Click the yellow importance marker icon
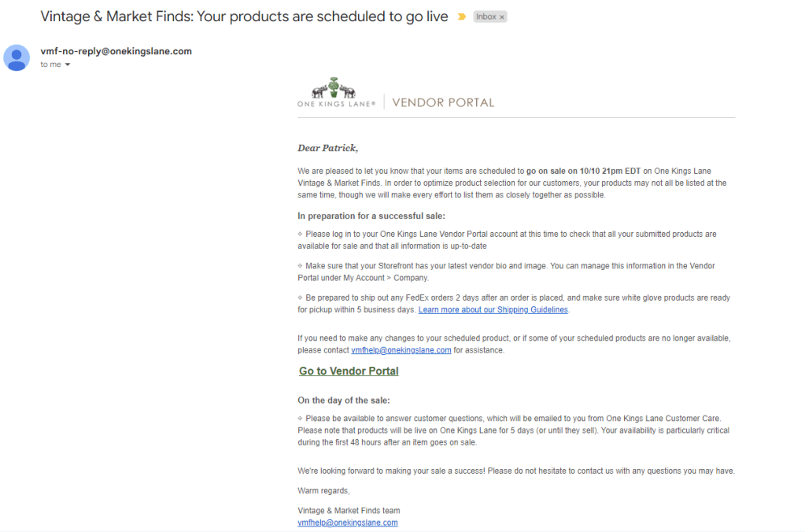The width and height of the screenshot is (805, 532). pyautogui.click(x=461, y=17)
